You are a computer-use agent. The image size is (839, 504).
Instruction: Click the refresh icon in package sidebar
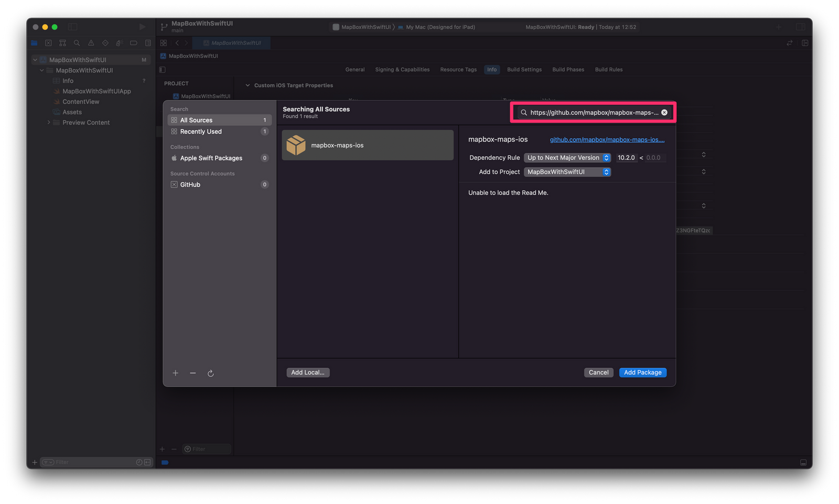point(210,374)
